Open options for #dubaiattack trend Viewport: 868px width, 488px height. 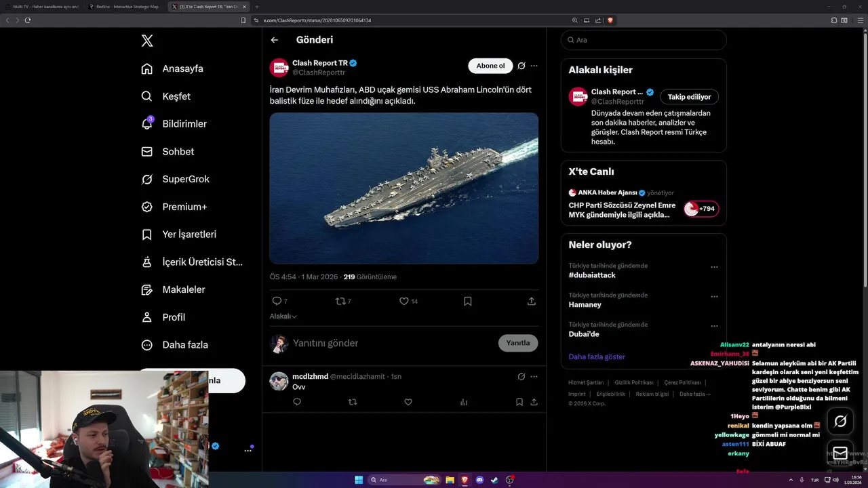[714, 267]
